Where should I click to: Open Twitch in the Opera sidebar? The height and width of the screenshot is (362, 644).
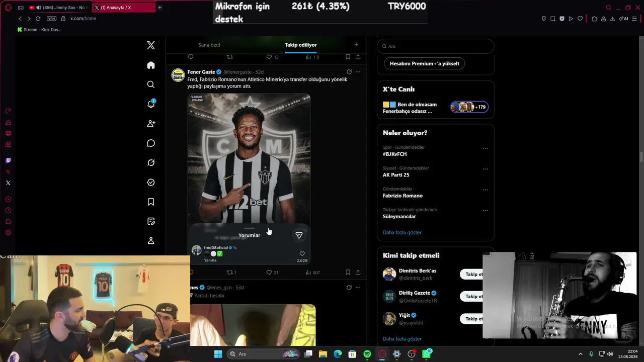pyautogui.click(x=8, y=161)
